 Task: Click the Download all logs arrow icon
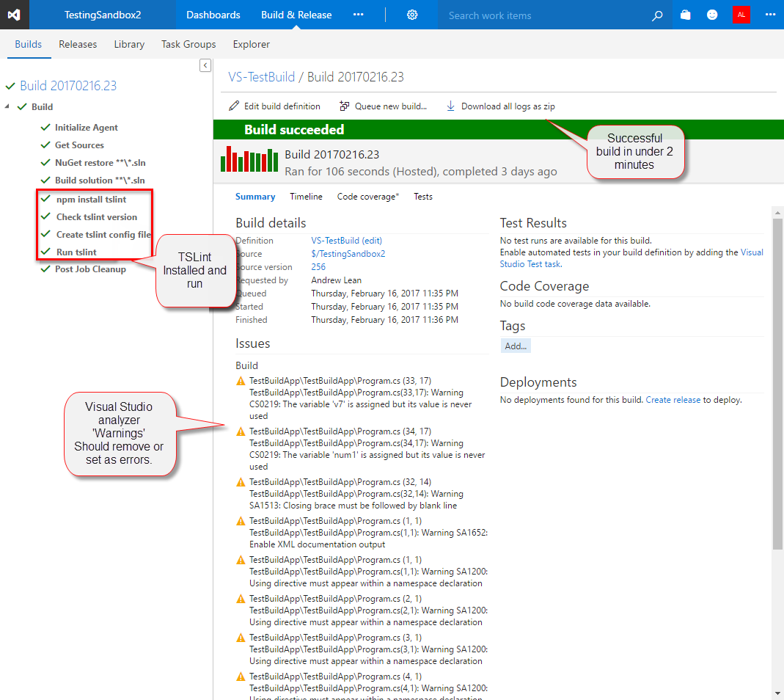click(x=450, y=106)
